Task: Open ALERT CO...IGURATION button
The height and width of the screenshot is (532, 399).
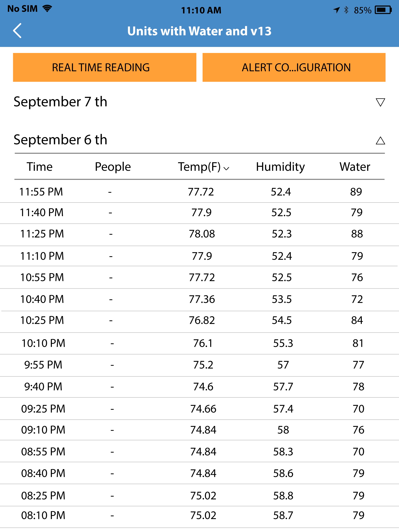Action: (x=294, y=67)
